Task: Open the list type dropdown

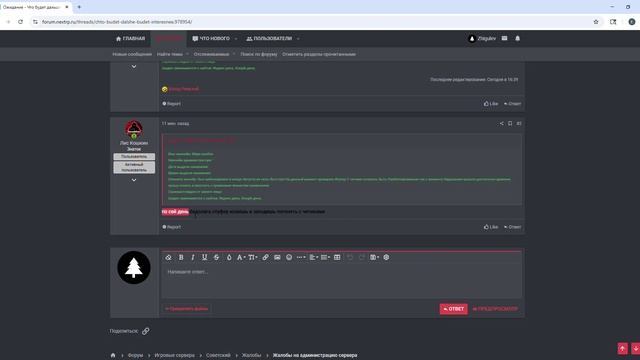Action: pyautogui.click(x=325, y=258)
